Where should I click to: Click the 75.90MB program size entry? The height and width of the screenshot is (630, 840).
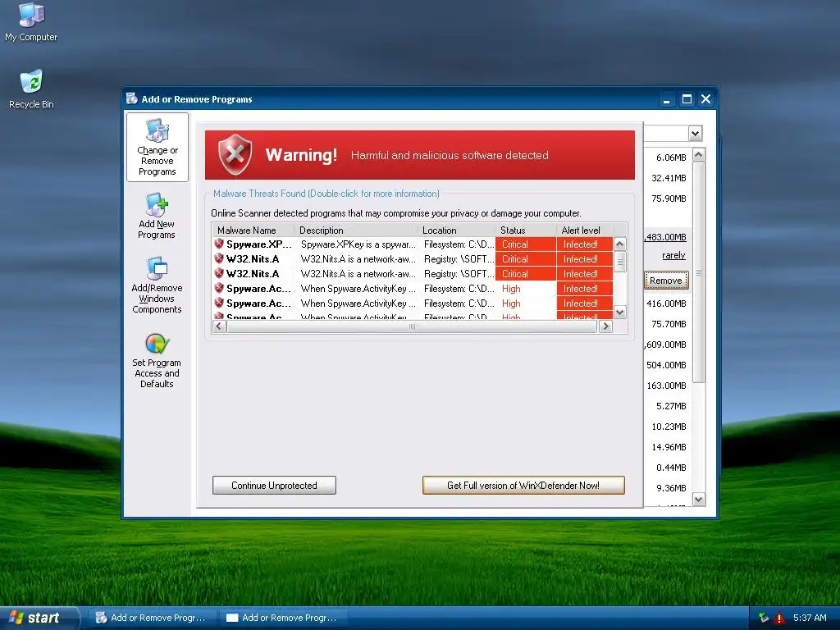pyautogui.click(x=669, y=199)
